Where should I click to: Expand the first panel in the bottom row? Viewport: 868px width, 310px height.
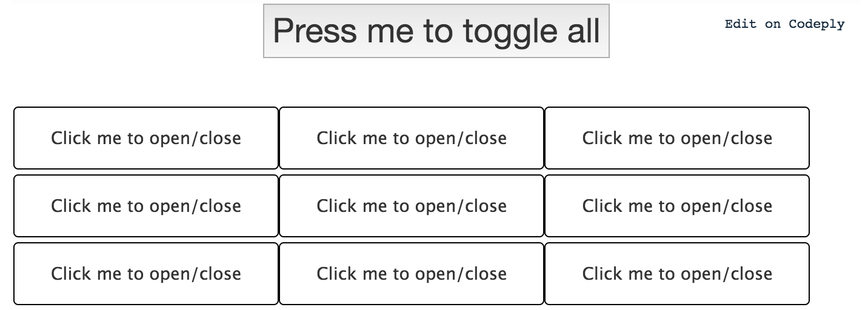tap(146, 274)
